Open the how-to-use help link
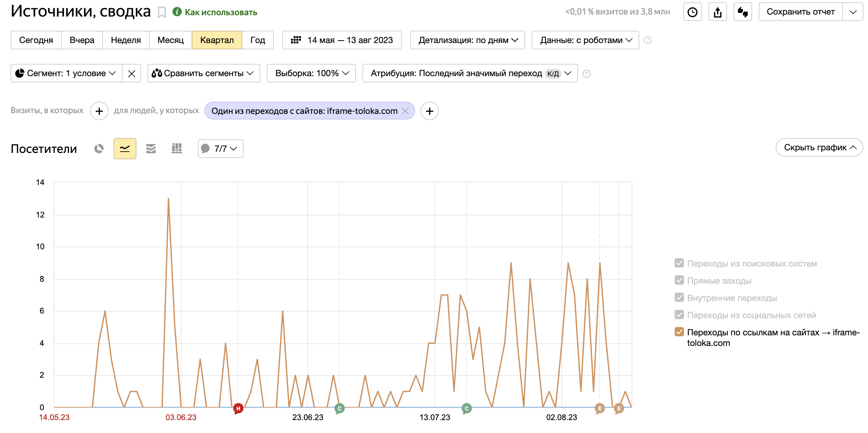Image resolution: width=868 pixels, height=433 pixels. point(220,13)
